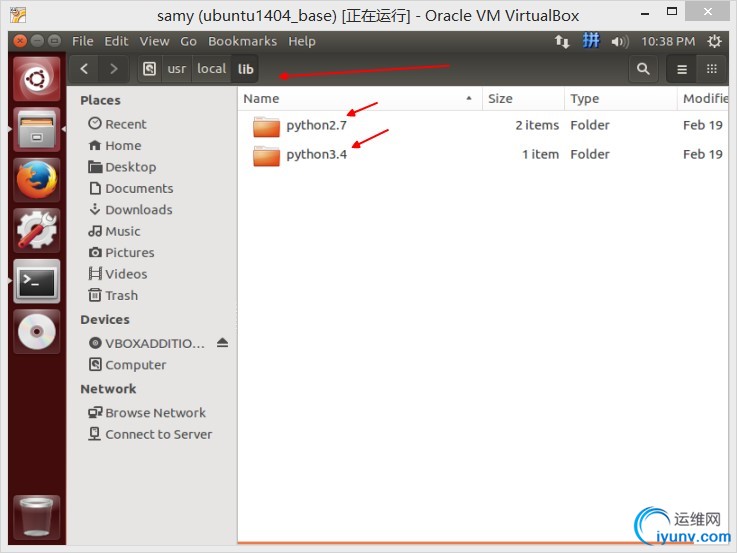Open System Settings gear-and-wrench launcher

tap(37, 230)
